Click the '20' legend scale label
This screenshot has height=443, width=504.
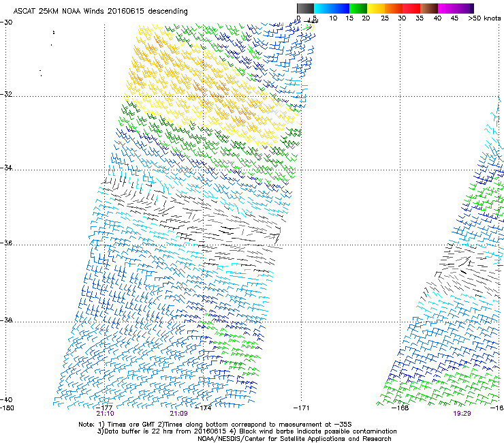[x=366, y=18]
